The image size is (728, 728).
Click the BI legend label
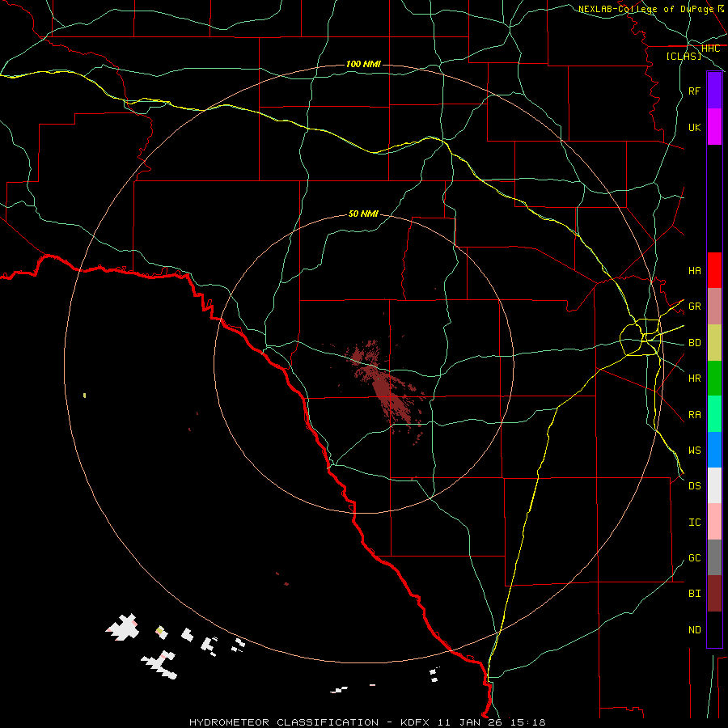point(695,594)
